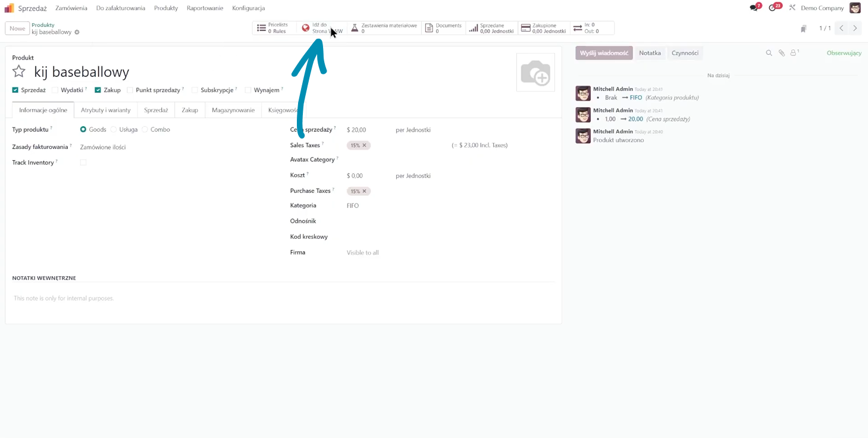Click the paperclip attachments icon
The width and height of the screenshot is (868, 438).
782,53
